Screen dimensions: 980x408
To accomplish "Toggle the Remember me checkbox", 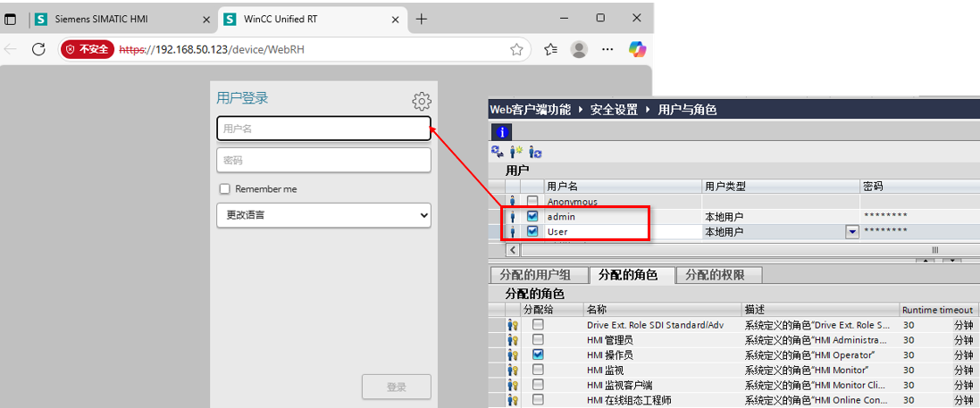I will tap(225, 188).
